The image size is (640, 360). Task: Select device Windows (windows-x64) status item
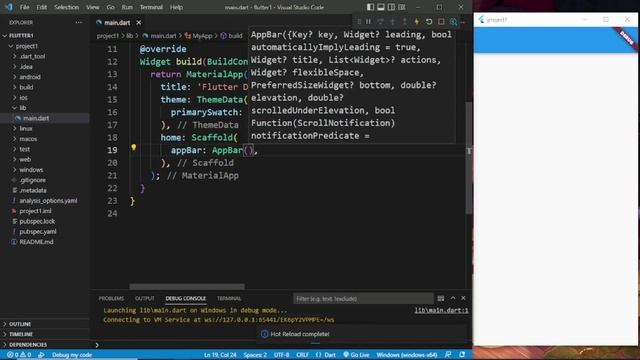tap(407, 355)
